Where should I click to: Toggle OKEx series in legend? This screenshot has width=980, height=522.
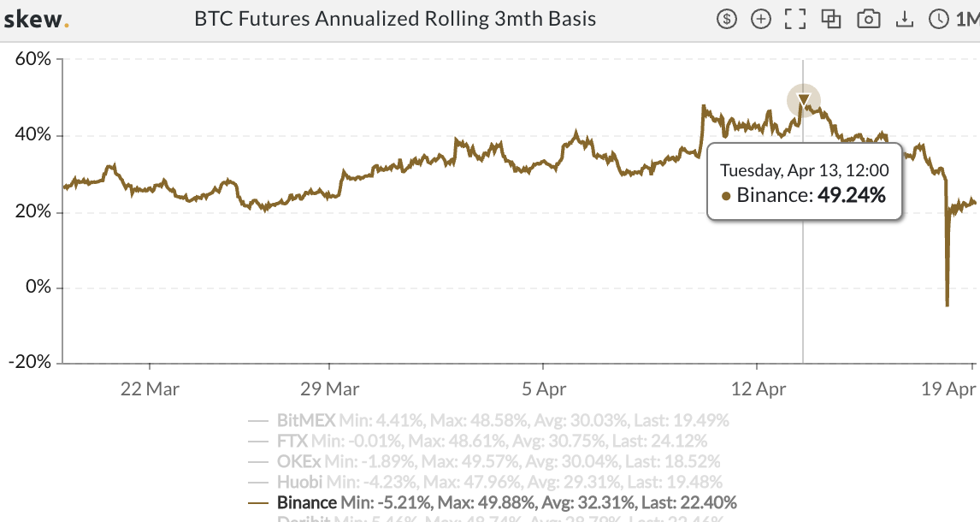tap(484, 461)
